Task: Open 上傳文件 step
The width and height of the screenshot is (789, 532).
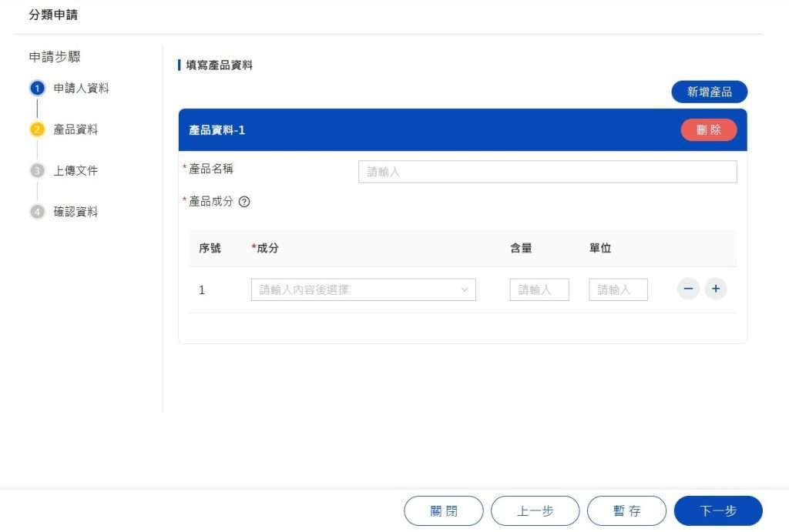Action: (x=76, y=171)
